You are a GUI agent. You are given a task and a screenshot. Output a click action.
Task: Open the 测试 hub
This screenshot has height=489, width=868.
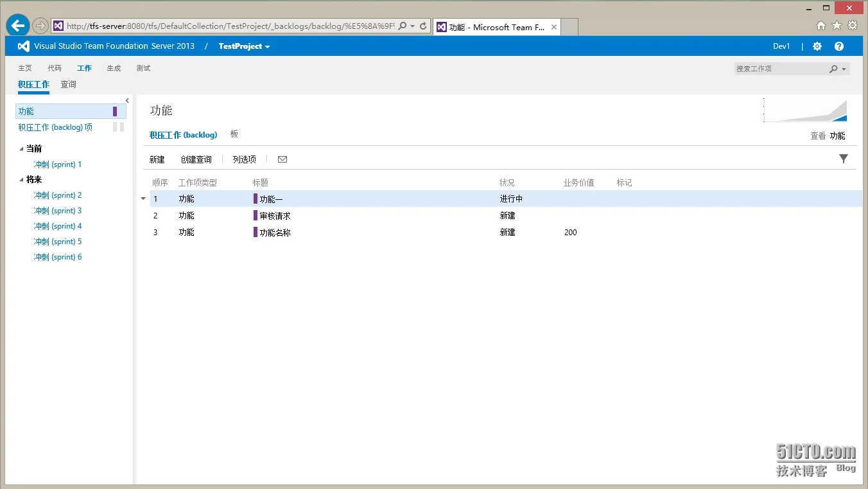coord(143,68)
